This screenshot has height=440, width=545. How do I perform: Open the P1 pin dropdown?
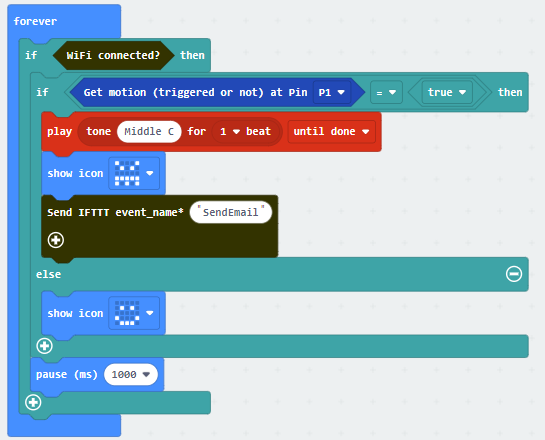pyautogui.click(x=332, y=92)
